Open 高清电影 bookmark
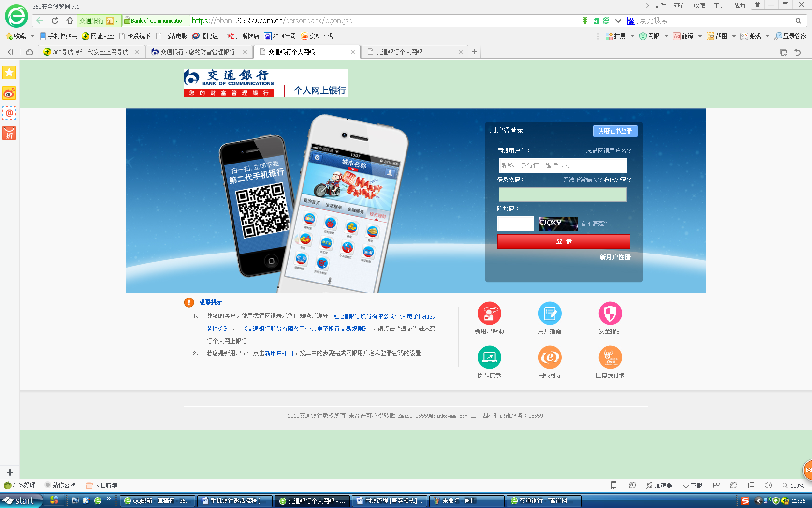Viewport: 812px width, 508px height. (x=171, y=36)
